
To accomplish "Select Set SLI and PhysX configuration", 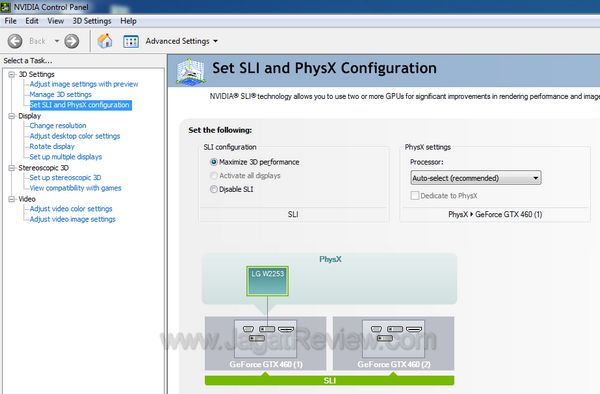I will point(80,105).
